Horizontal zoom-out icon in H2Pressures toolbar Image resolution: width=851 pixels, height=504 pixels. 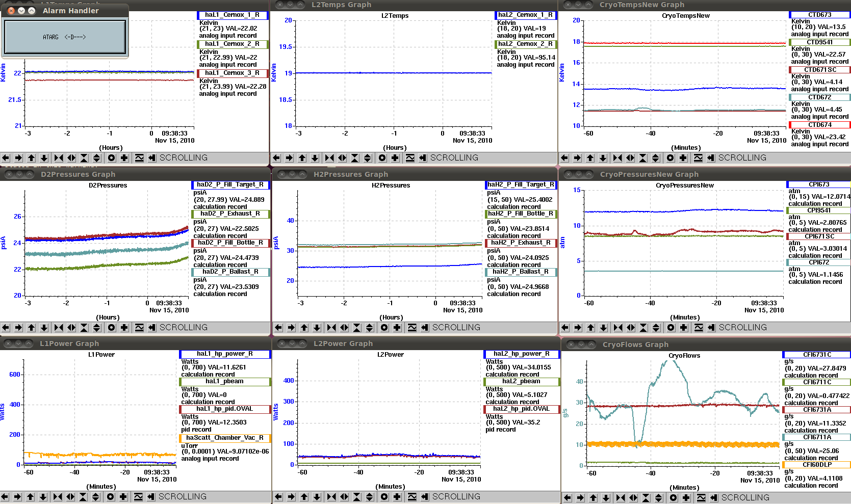tap(344, 328)
